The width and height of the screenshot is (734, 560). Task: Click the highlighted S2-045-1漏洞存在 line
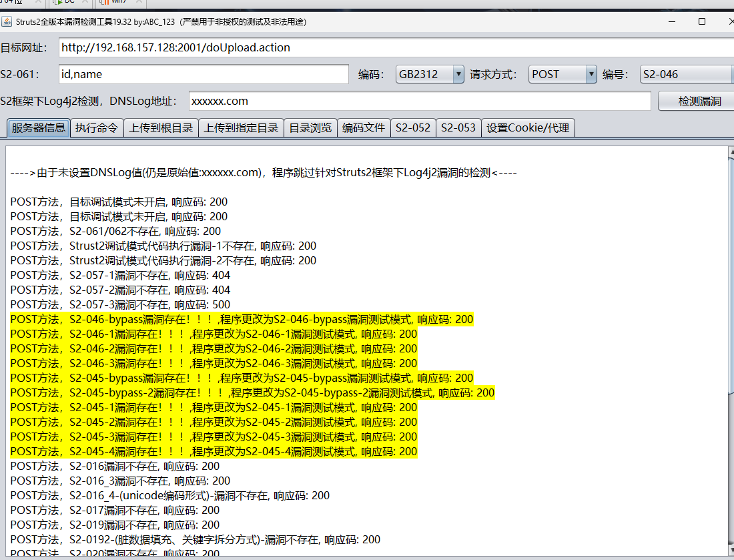coord(214,407)
